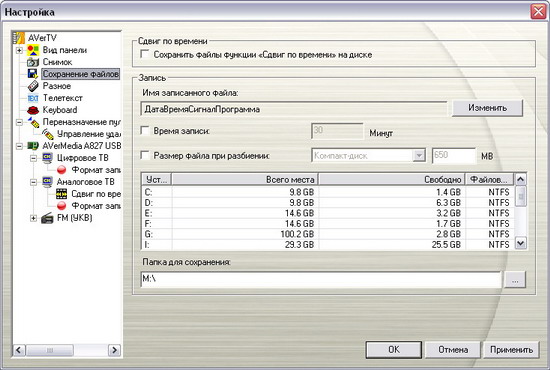Screen dimensions: 550x370
Task: Click the Всего места column header
Action: [245, 180]
